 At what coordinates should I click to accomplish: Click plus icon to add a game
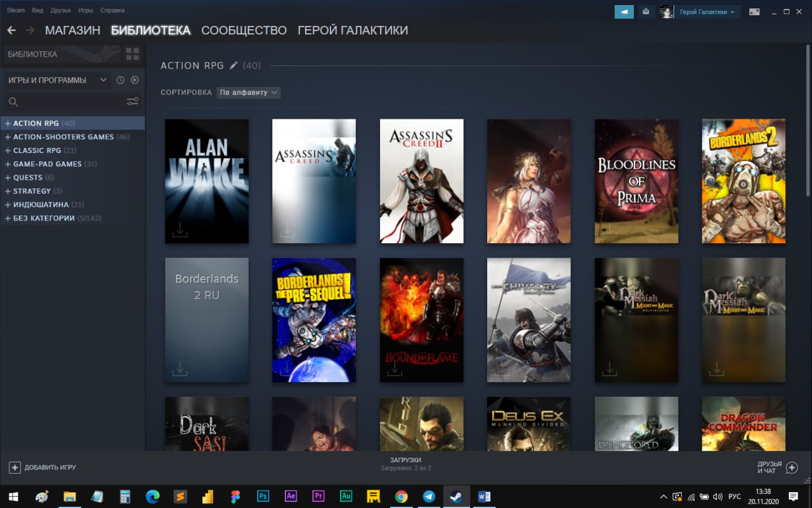[15, 467]
